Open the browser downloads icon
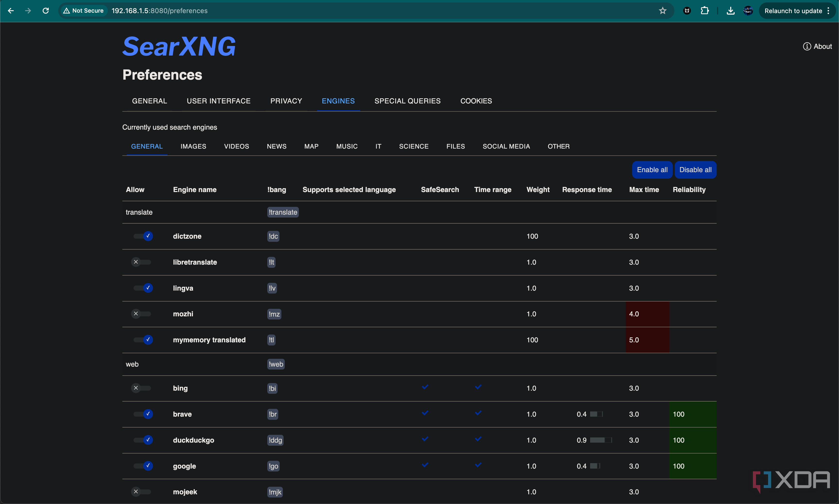This screenshot has height=504, width=839. 731,11
